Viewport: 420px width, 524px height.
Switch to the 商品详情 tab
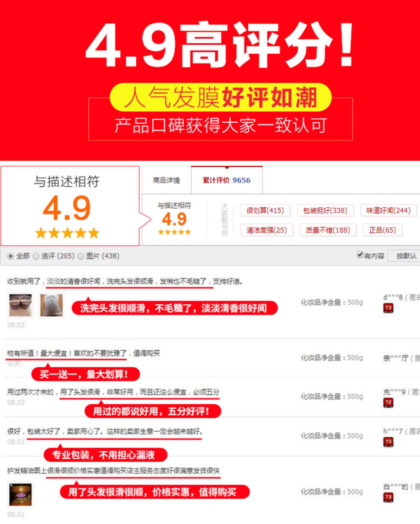(x=166, y=180)
